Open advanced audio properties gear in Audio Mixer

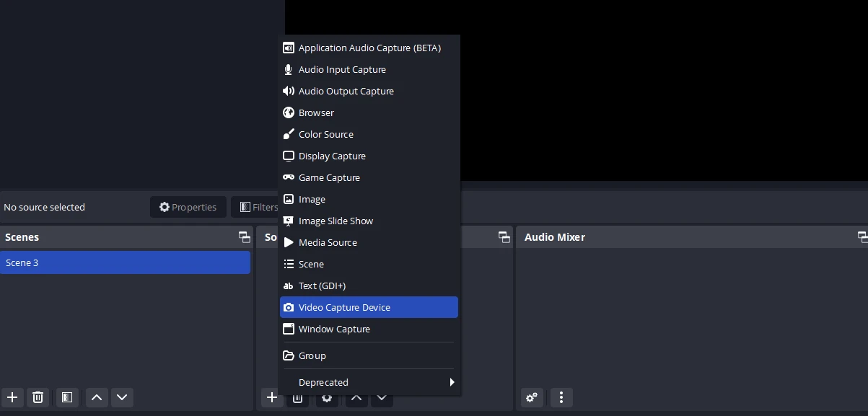(x=532, y=397)
